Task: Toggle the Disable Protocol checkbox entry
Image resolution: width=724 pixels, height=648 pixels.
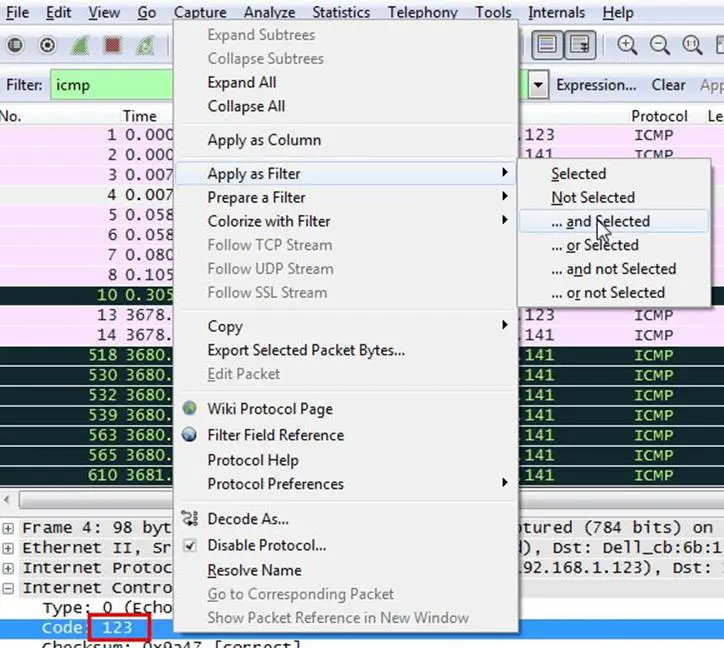Action: coord(266,545)
